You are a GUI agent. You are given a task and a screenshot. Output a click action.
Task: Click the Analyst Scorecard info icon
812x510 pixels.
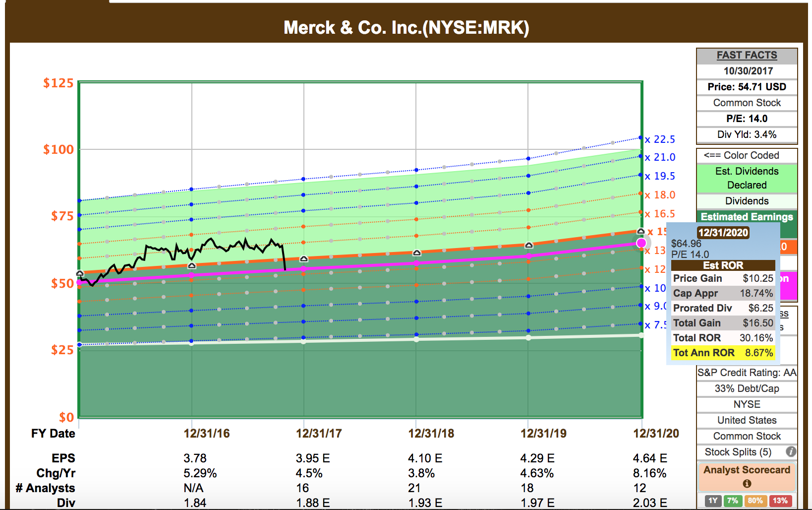(x=747, y=484)
